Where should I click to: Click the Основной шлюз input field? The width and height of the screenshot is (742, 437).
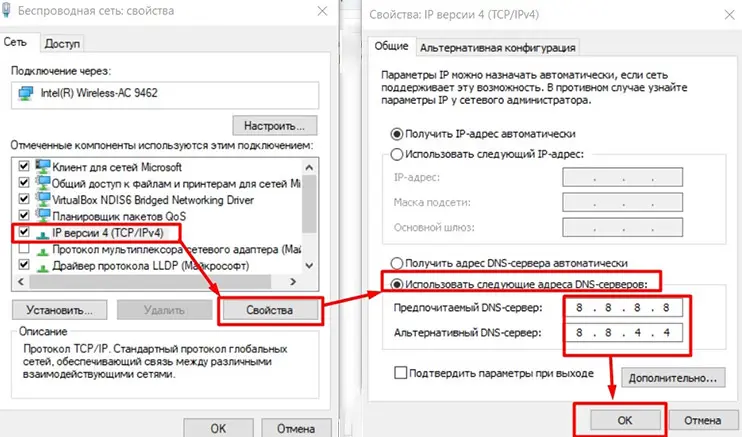pyautogui.click(x=622, y=227)
